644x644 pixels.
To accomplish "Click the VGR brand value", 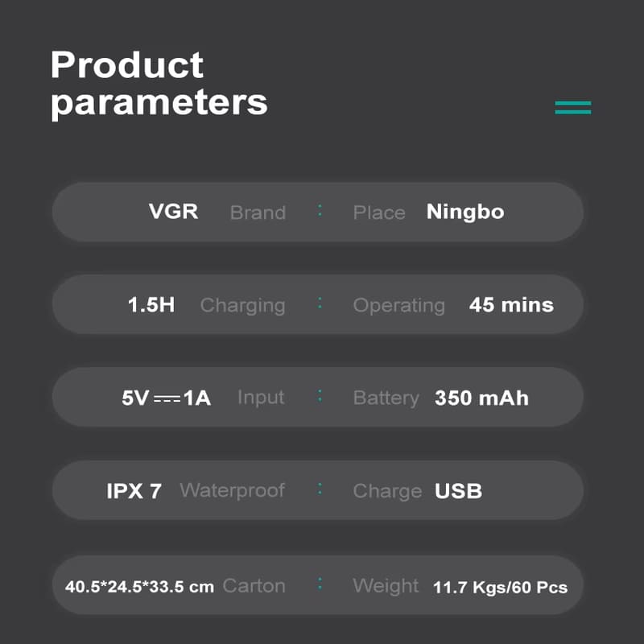I will click(x=173, y=212).
